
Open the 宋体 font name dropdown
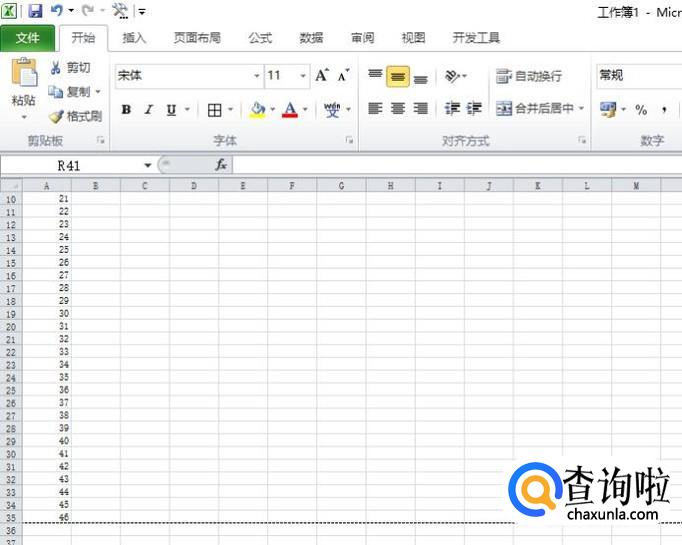(x=257, y=76)
